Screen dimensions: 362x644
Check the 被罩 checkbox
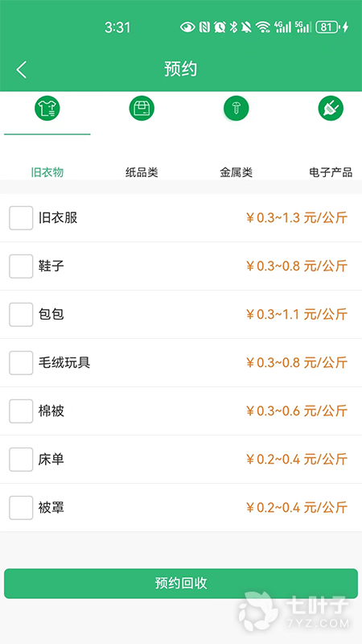pos(21,508)
